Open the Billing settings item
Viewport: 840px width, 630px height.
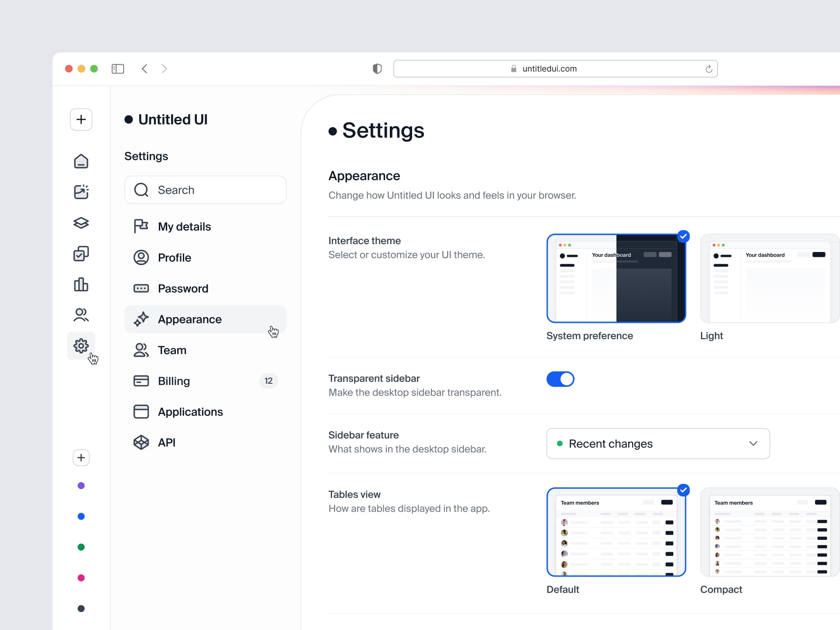point(174,381)
